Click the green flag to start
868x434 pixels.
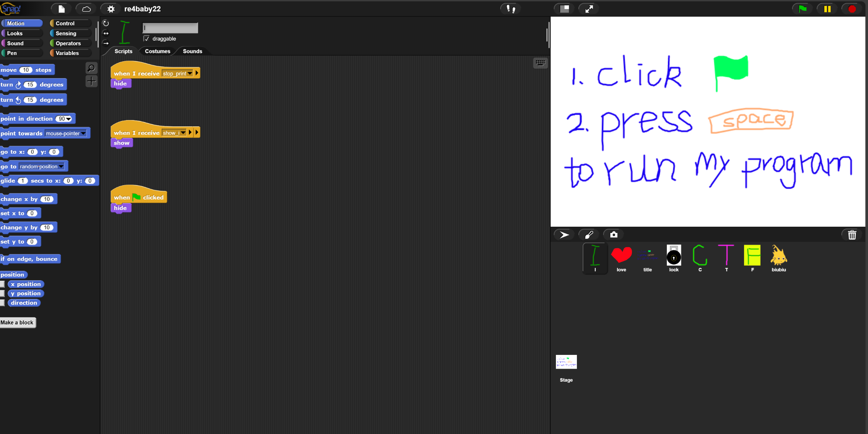click(x=803, y=9)
